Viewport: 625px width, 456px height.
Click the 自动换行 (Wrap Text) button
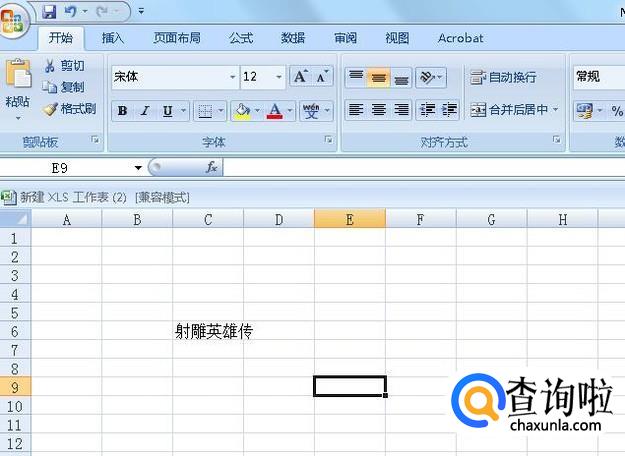coord(503,77)
